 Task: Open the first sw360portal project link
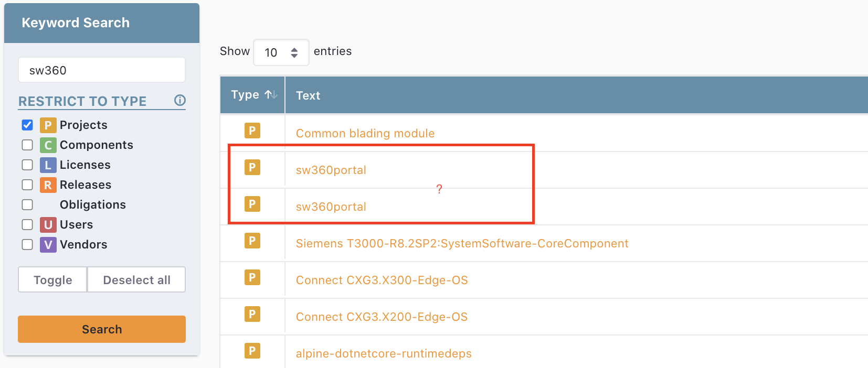tap(330, 169)
